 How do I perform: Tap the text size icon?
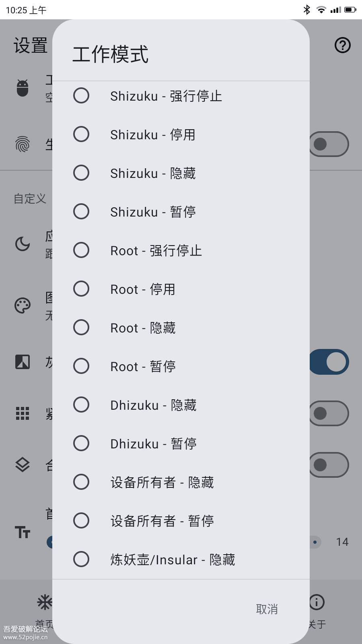point(23,532)
